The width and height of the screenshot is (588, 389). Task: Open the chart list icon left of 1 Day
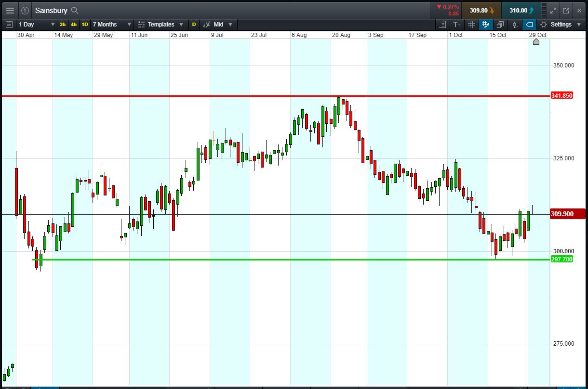coord(9,25)
